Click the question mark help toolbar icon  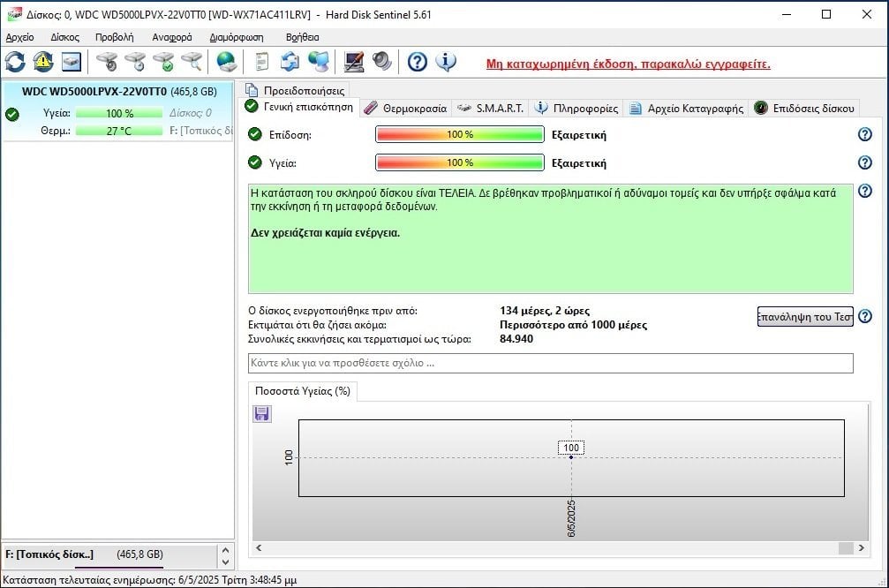pos(418,62)
